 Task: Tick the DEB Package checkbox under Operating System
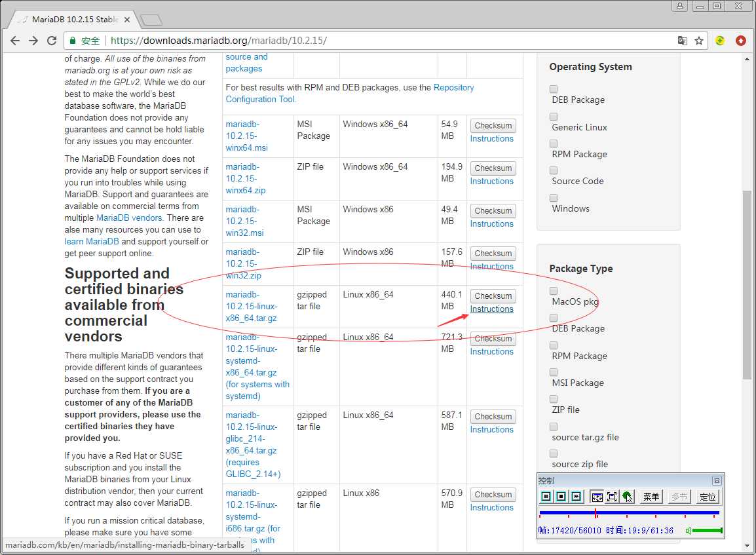pos(554,89)
